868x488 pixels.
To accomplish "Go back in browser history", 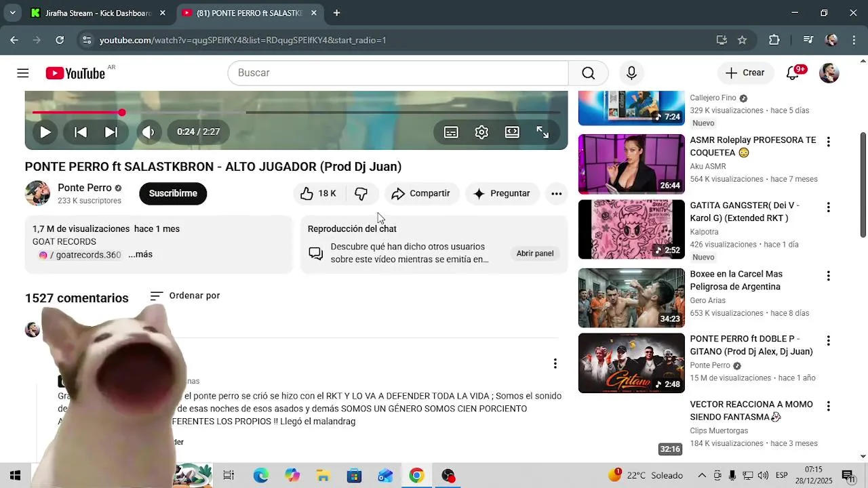I will pos(14,40).
